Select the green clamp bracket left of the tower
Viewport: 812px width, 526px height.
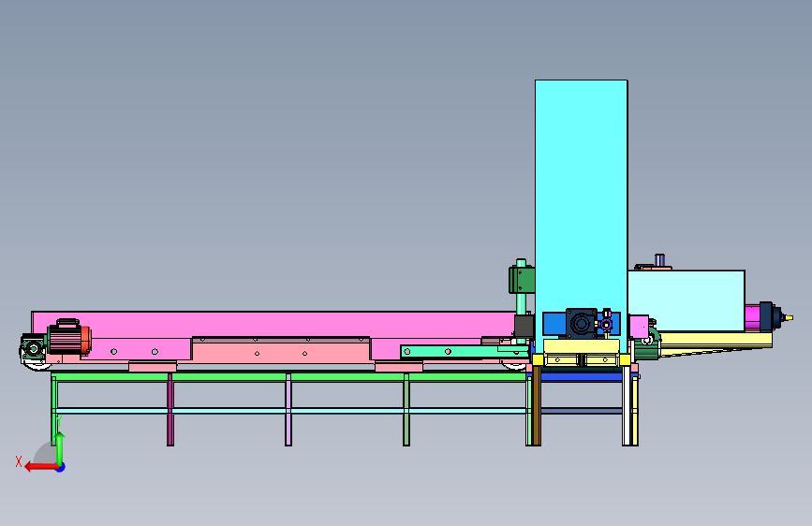[522, 280]
